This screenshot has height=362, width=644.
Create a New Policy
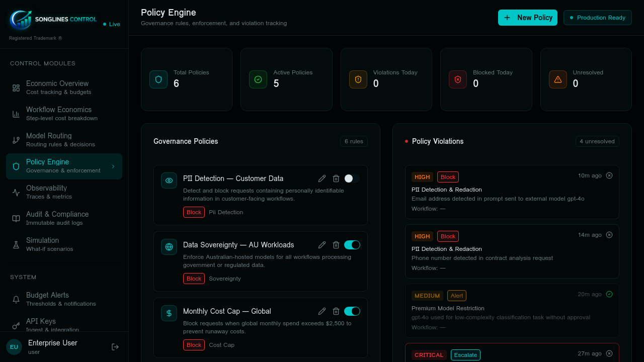click(528, 18)
